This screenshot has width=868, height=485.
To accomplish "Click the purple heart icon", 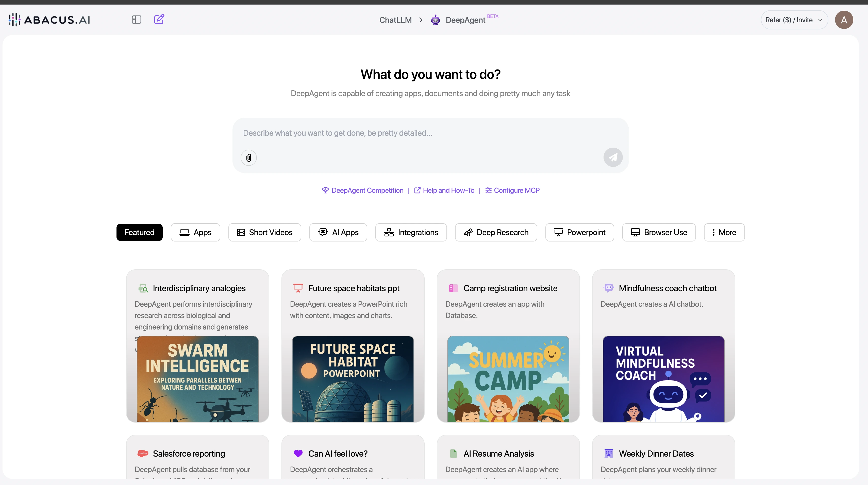I will (x=298, y=453).
